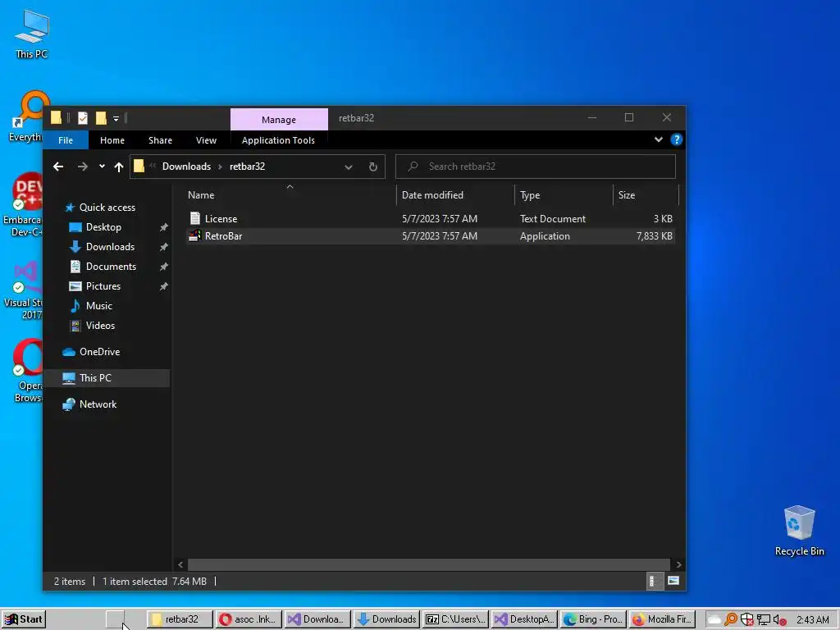This screenshot has width=840, height=630.
Task: Click Downloads in the address breadcrumb
Action: coord(186,167)
